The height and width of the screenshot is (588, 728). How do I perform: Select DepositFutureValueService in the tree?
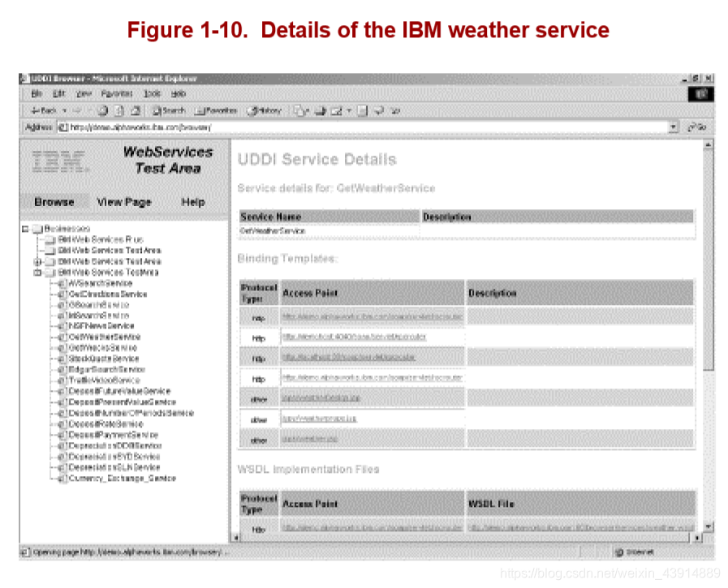tap(119, 391)
